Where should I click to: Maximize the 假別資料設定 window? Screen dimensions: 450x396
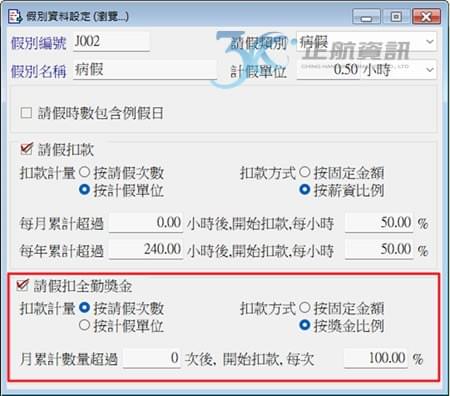pos(396,17)
